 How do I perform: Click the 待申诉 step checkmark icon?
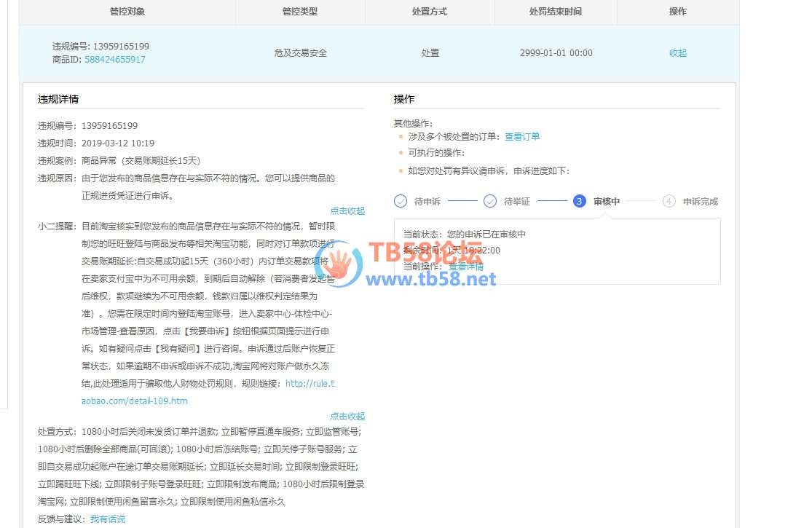401,201
